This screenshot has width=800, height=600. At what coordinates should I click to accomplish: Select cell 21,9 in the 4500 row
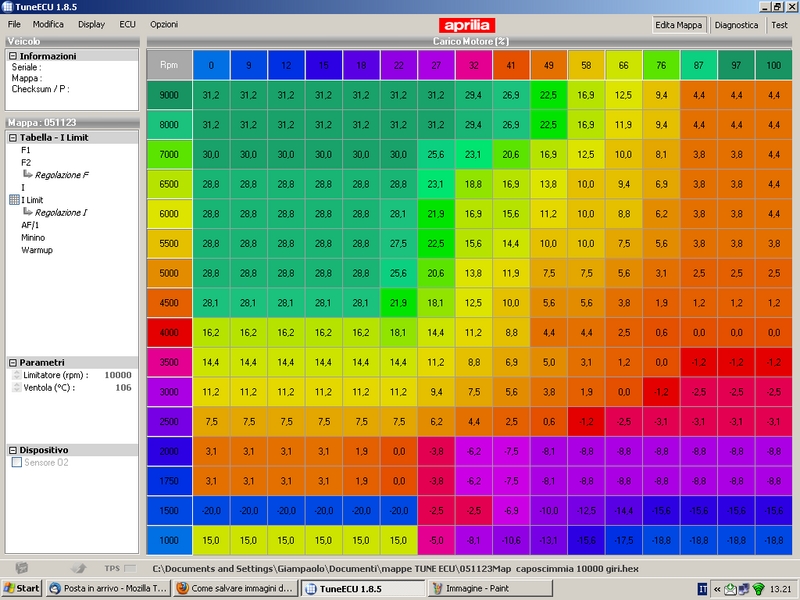pos(398,303)
